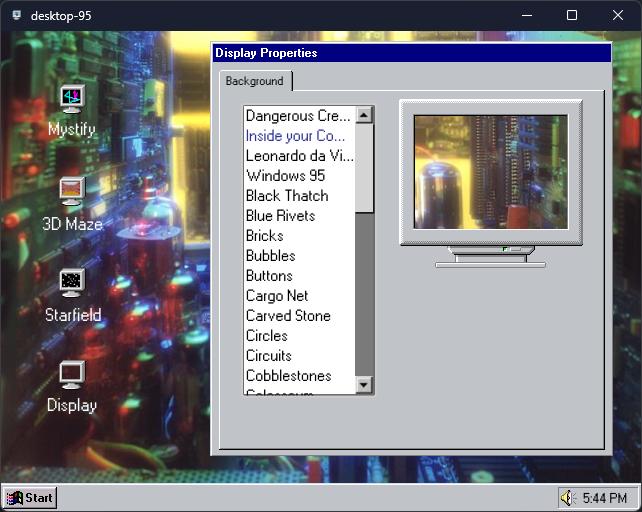This screenshot has width=642, height=512.
Task: Click the monitor wallpaper preview image
Action: coord(491,172)
